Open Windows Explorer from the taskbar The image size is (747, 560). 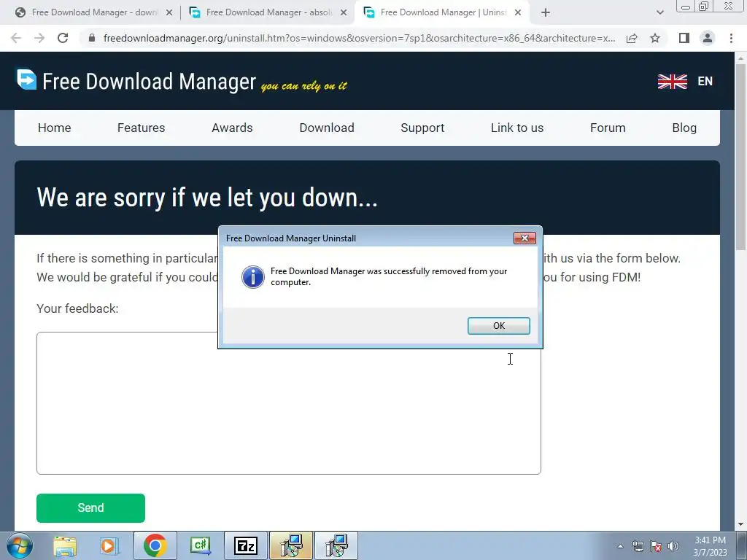(x=65, y=545)
